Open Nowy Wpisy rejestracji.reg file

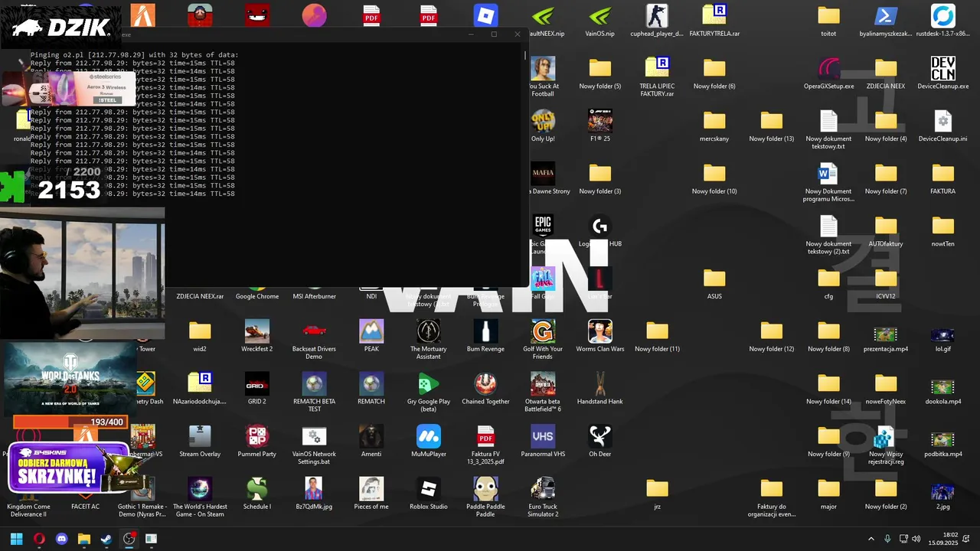[886, 445]
